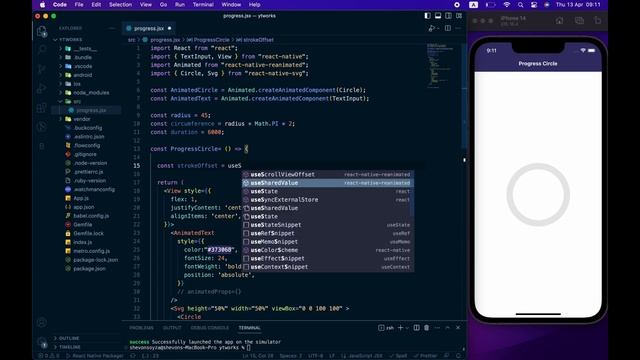Screen dimensions: 640x360
Task: Toggle panel layout icon in title bar
Action: point(438,16)
